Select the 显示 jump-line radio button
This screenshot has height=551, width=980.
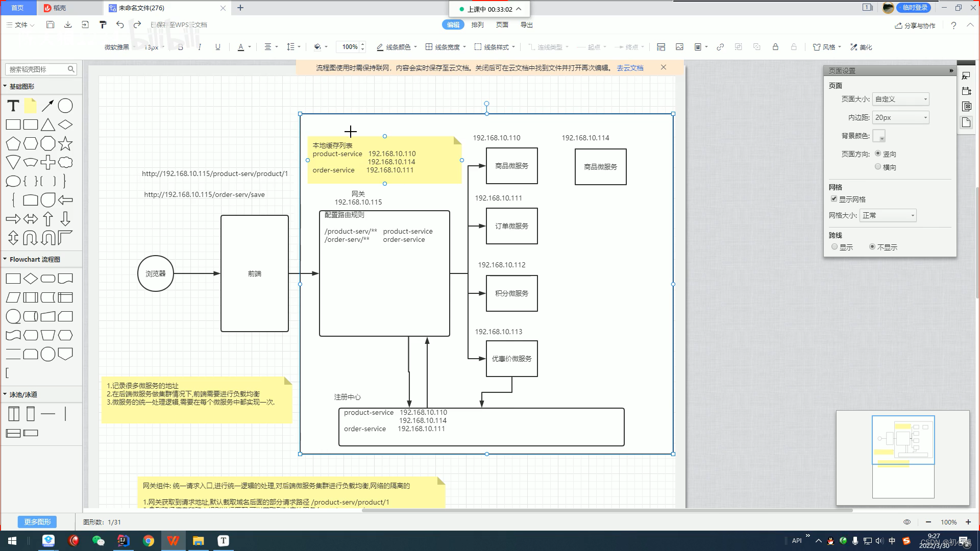point(835,247)
